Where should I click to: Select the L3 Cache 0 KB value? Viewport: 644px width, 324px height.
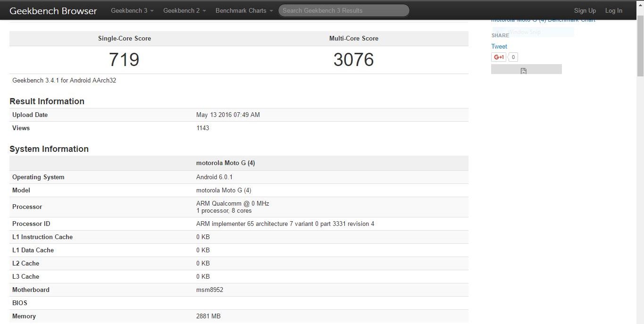tap(203, 276)
